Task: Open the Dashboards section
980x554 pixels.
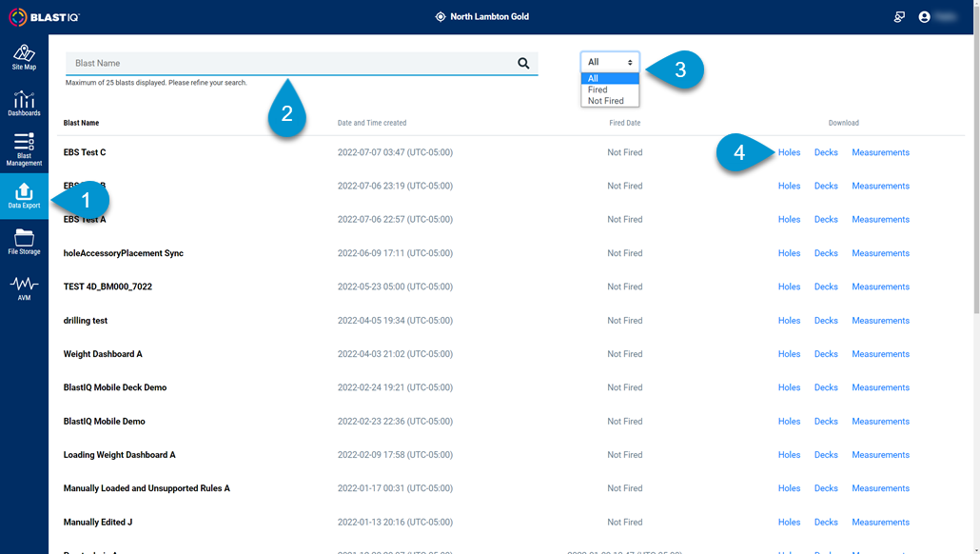Action: [x=24, y=103]
